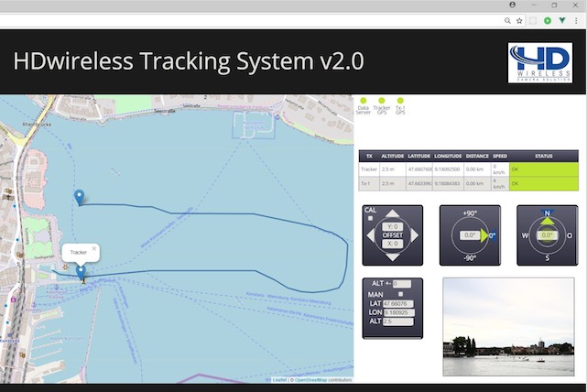Click the Tracker name cell in table
This screenshot has width=587, height=392.
[x=369, y=169]
